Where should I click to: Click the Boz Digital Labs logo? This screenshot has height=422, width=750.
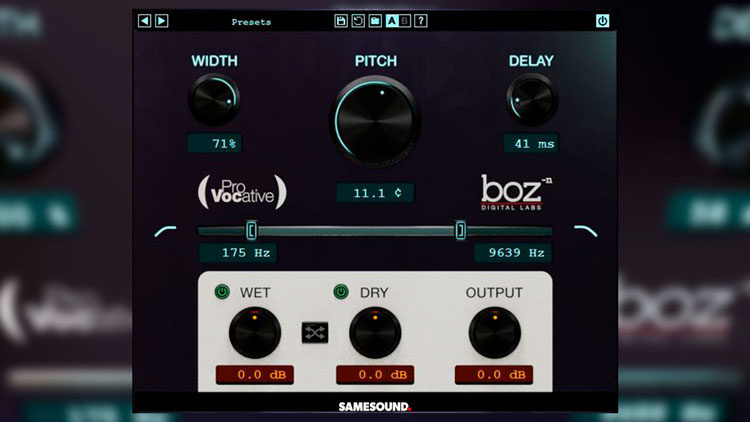[x=516, y=192]
